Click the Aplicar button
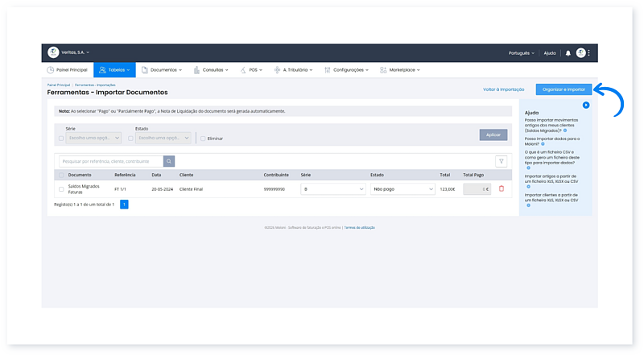The height and width of the screenshot is (356, 644). click(493, 135)
